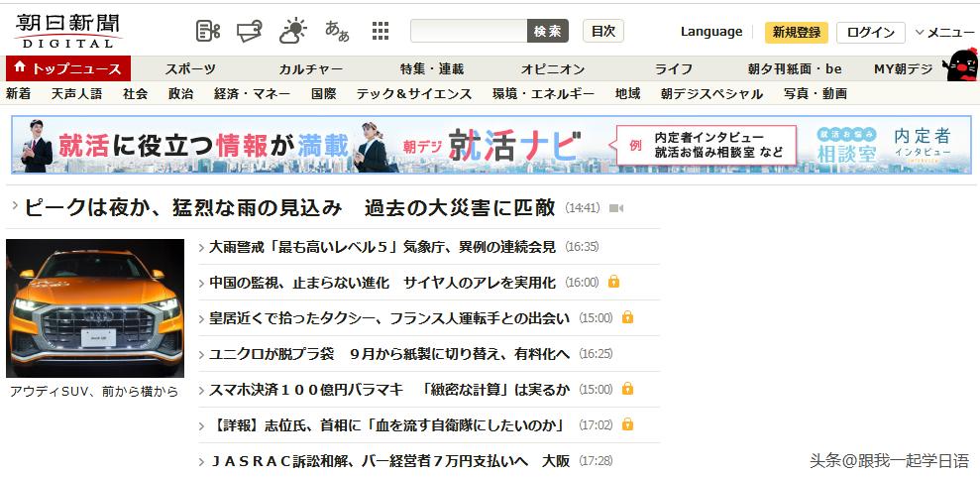
Task: Click inside the search text field
Action: [x=469, y=31]
